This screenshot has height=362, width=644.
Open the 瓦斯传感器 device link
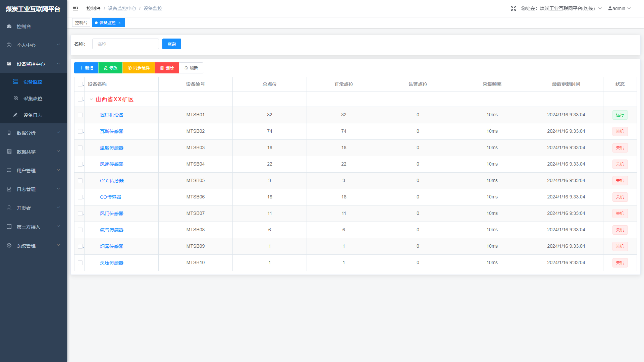111,131
